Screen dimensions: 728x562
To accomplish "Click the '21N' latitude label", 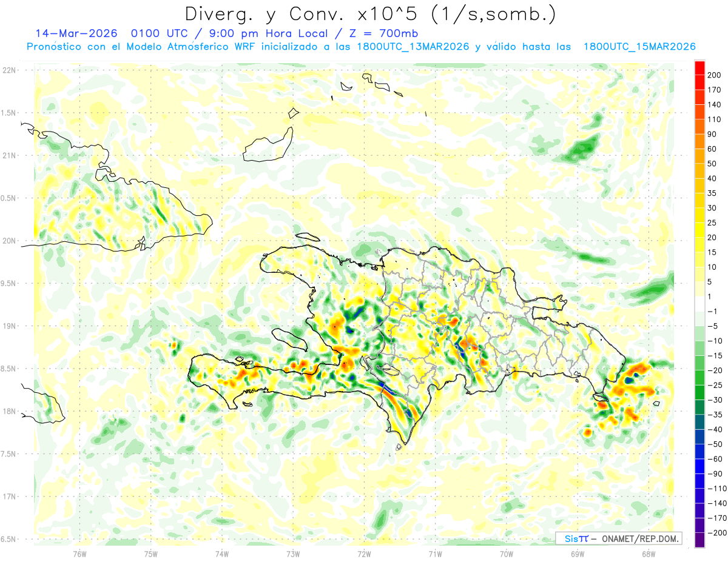I will pyautogui.click(x=8, y=155).
